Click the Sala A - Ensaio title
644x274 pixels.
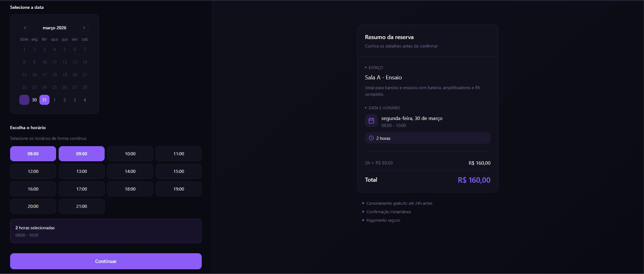pyautogui.click(x=383, y=77)
